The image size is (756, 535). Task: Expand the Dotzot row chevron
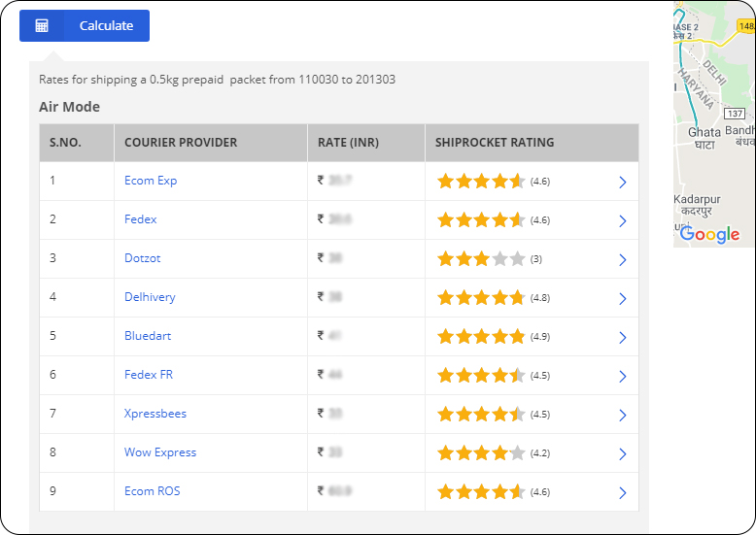(623, 260)
